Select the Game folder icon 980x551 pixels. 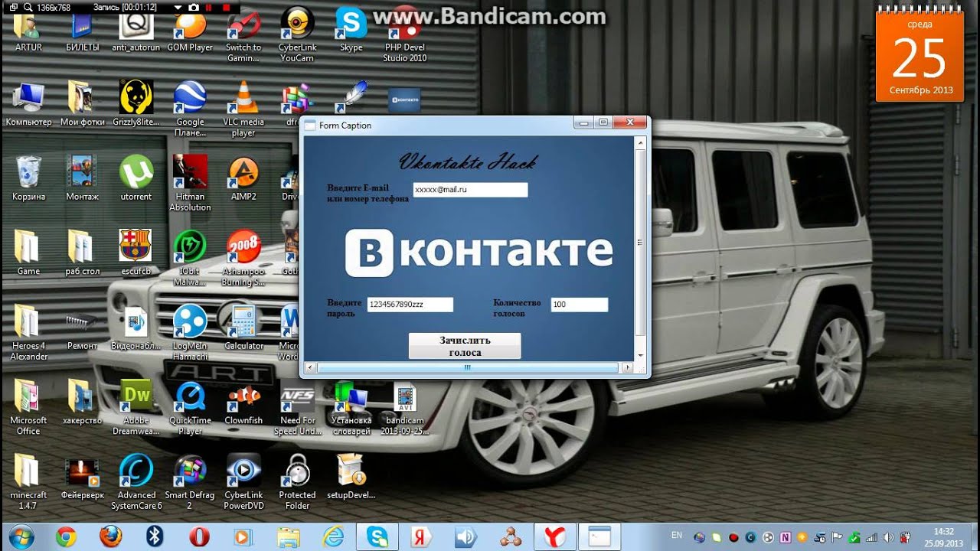click(x=28, y=253)
